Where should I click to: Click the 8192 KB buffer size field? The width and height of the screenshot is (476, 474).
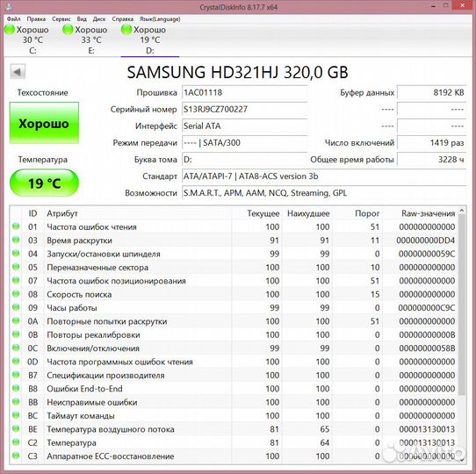[432, 92]
